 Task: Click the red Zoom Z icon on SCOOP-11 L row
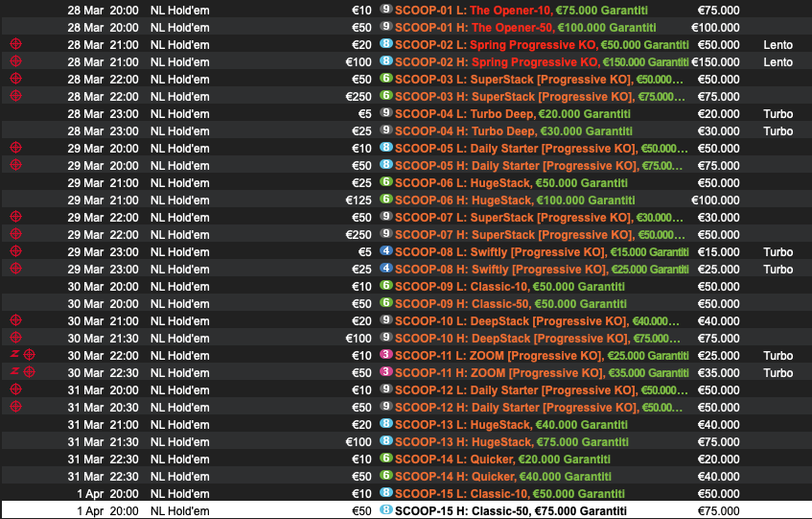pos(14,354)
